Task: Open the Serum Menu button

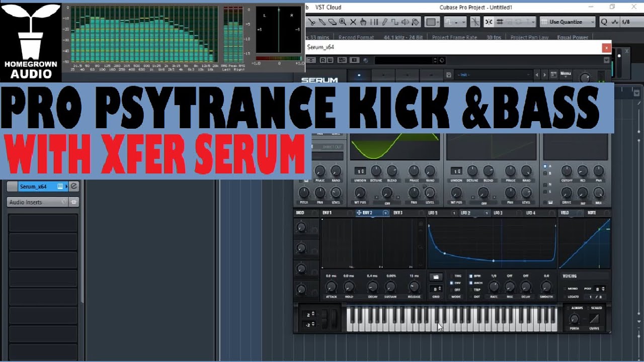Action: pyautogui.click(x=566, y=74)
